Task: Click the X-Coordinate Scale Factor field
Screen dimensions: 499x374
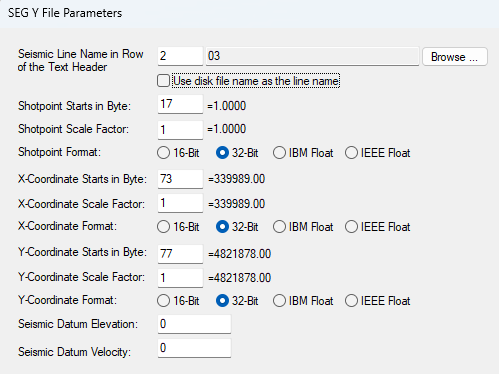Action: pyautogui.click(x=180, y=203)
